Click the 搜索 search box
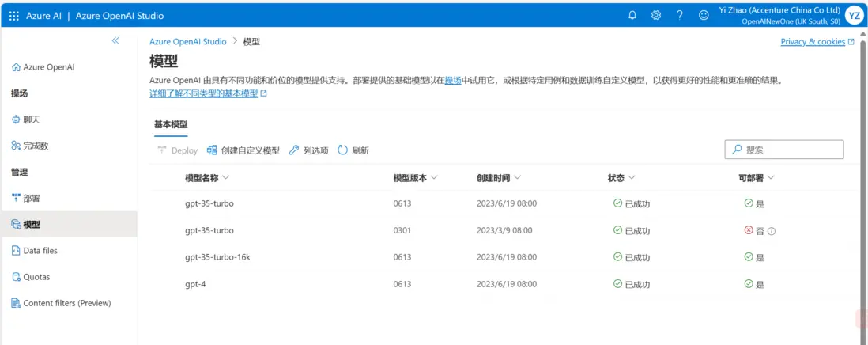Image resolution: width=868 pixels, height=345 pixels. (784, 150)
